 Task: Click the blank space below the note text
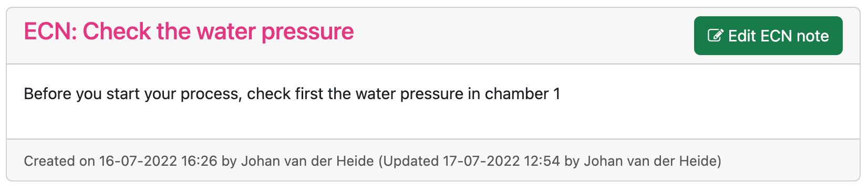(x=433, y=122)
